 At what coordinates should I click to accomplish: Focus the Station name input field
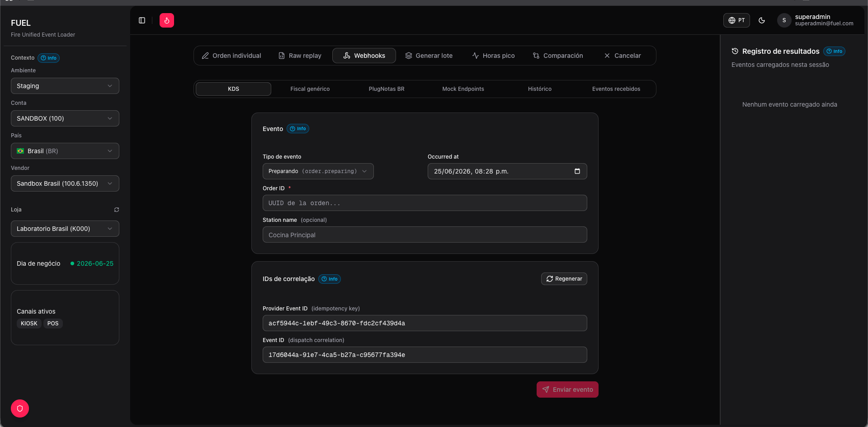(425, 235)
